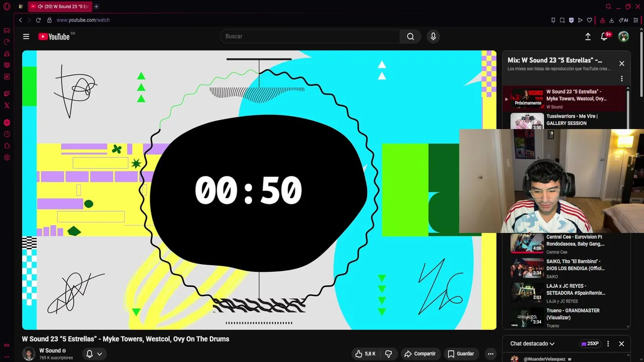
Task: View site info via the padlock icon
Action: tap(49, 20)
